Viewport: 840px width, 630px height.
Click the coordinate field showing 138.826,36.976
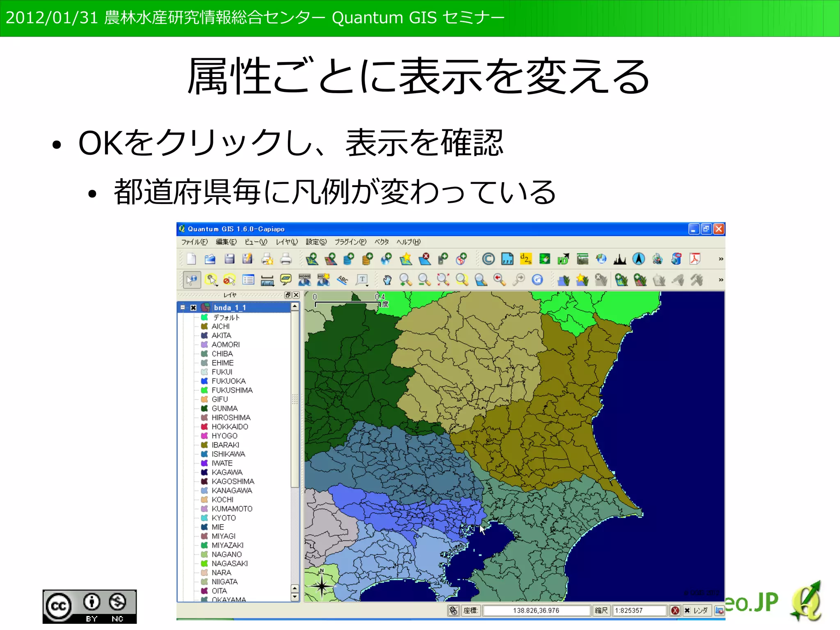click(x=536, y=611)
